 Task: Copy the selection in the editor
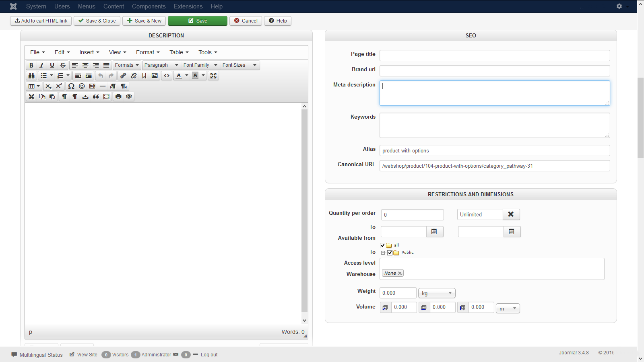point(42,97)
